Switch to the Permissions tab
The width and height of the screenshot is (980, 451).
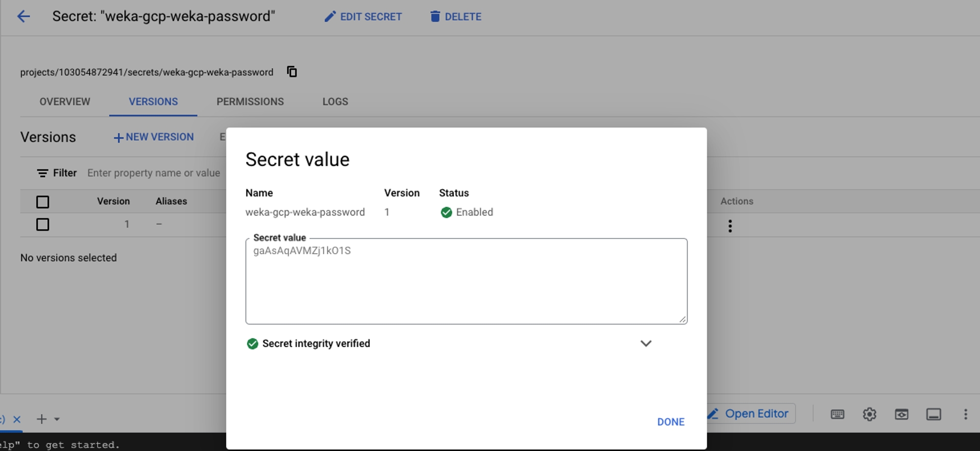point(250,102)
